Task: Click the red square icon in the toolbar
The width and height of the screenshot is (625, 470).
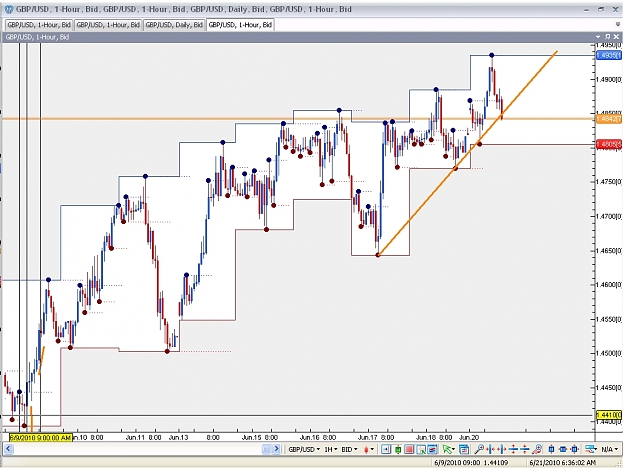Action: pyautogui.click(x=409, y=449)
